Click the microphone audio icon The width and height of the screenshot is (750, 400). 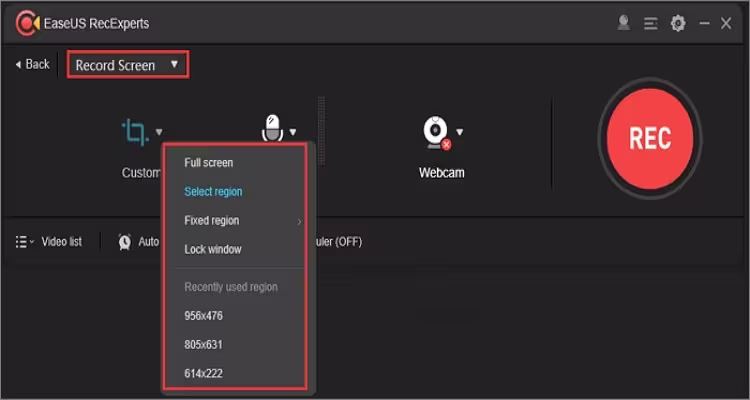click(273, 128)
